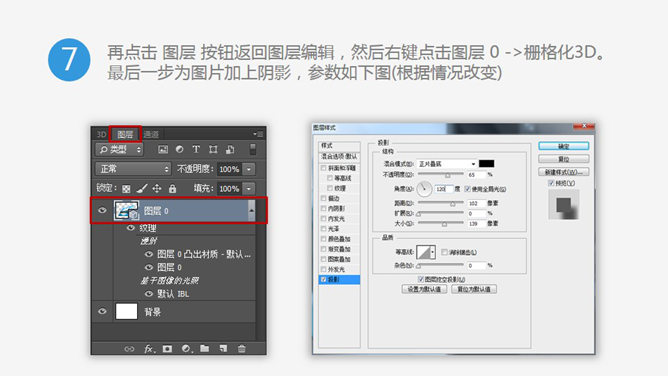Open the fx layer style menu icon

149,349
